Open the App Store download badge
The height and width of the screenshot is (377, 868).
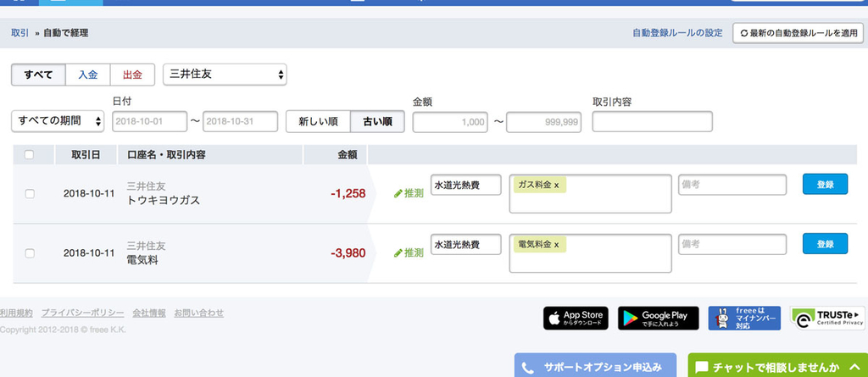(576, 319)
